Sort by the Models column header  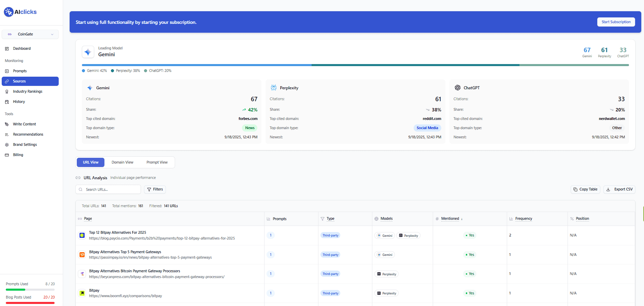coord(386,219)
